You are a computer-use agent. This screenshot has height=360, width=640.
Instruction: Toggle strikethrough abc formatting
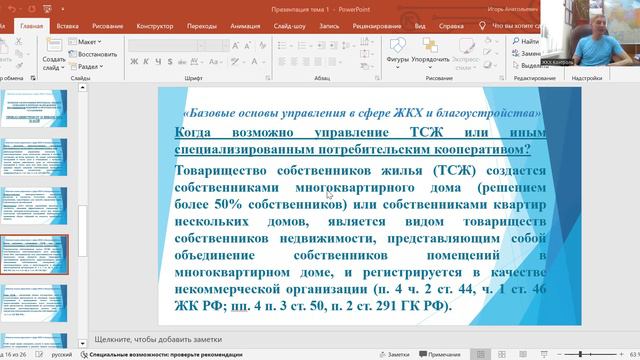click(182, 62)
